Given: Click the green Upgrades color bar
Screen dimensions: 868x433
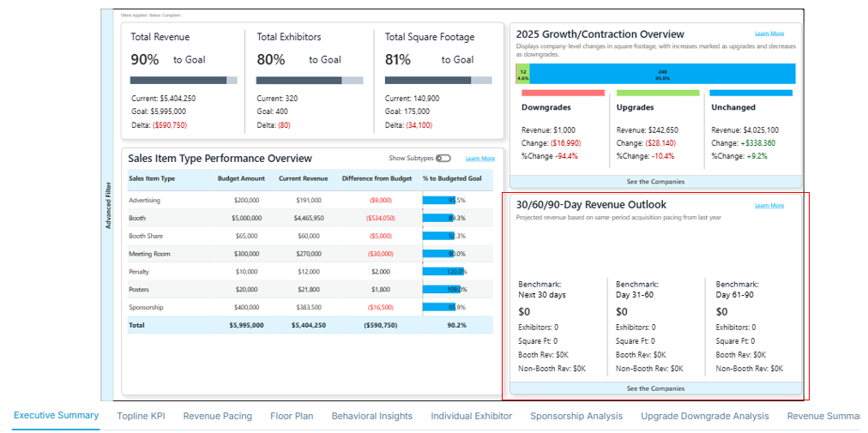Looking at the screenshot, I should click(x=657, y=93).
